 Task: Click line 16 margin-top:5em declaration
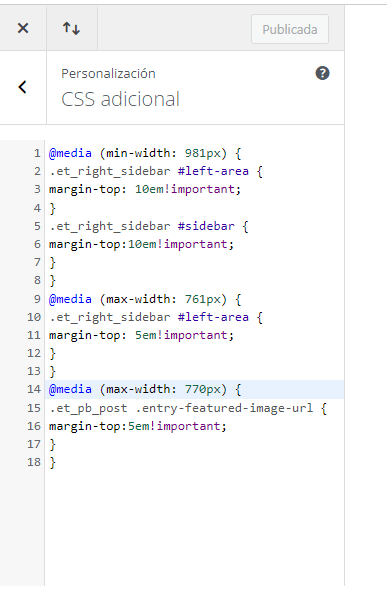coord(138,426)
